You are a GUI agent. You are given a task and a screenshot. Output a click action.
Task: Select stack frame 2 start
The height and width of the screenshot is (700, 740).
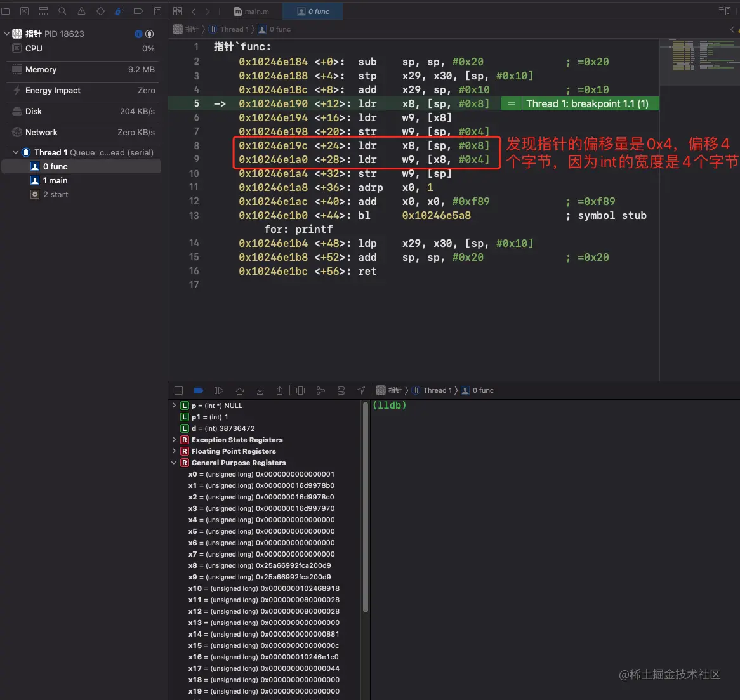coord(81,194)
